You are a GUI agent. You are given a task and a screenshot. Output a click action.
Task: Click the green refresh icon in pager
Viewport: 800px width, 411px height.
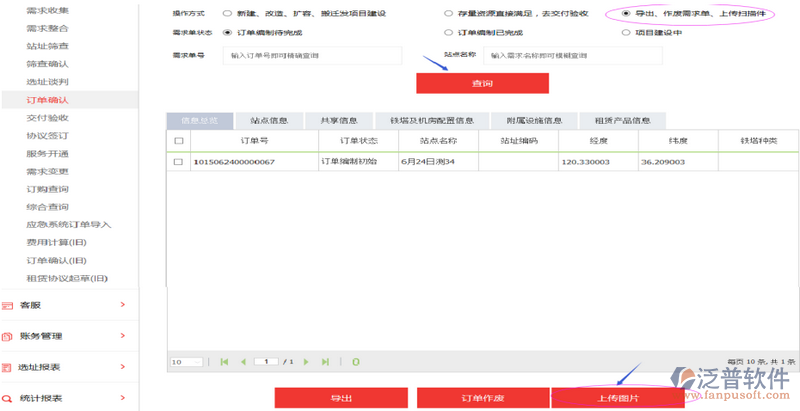(356, 361)
